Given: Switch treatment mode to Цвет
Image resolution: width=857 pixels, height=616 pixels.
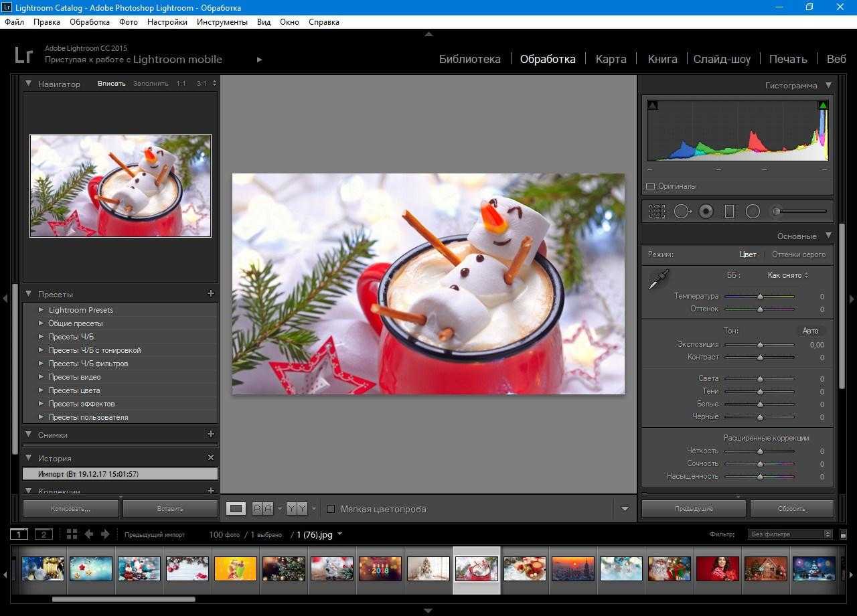Looking at the screenshot, I should pos(748,254).
